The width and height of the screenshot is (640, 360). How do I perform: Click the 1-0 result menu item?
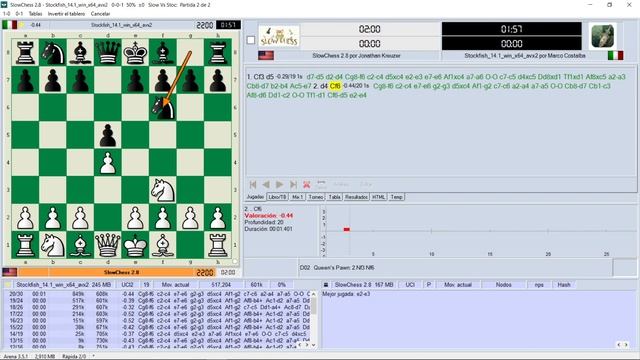pos(7,13)
